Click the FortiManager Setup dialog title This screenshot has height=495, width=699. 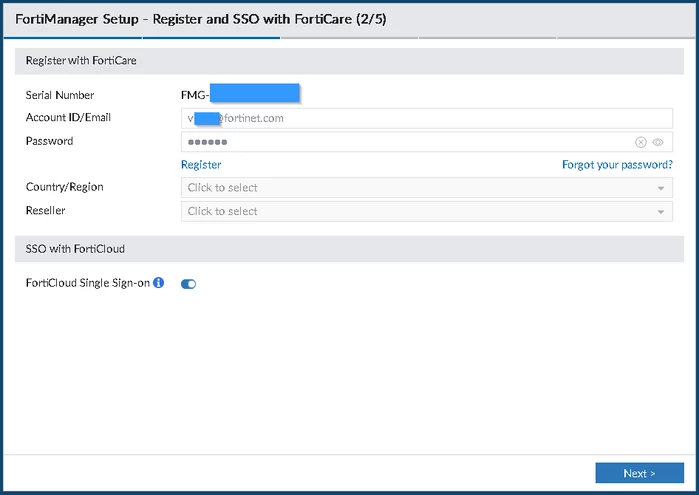[201, 19]
